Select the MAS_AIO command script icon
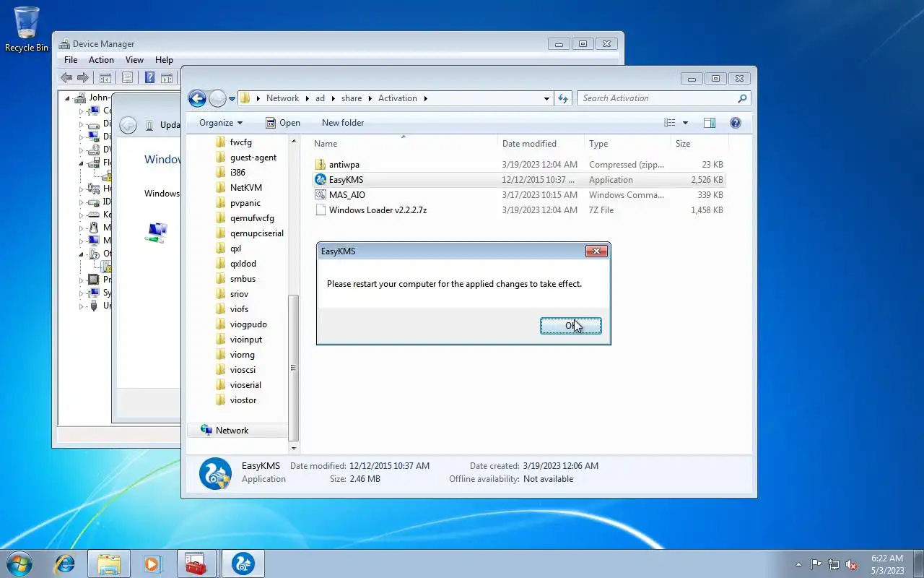This screenshot has height=578, width=924. tap(321, 195)
